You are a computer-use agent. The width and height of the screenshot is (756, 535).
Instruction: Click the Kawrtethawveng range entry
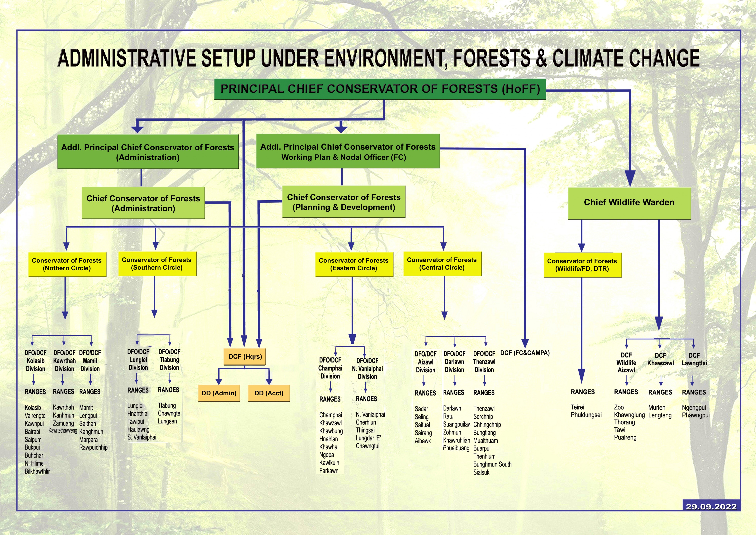tap(63, 431)
